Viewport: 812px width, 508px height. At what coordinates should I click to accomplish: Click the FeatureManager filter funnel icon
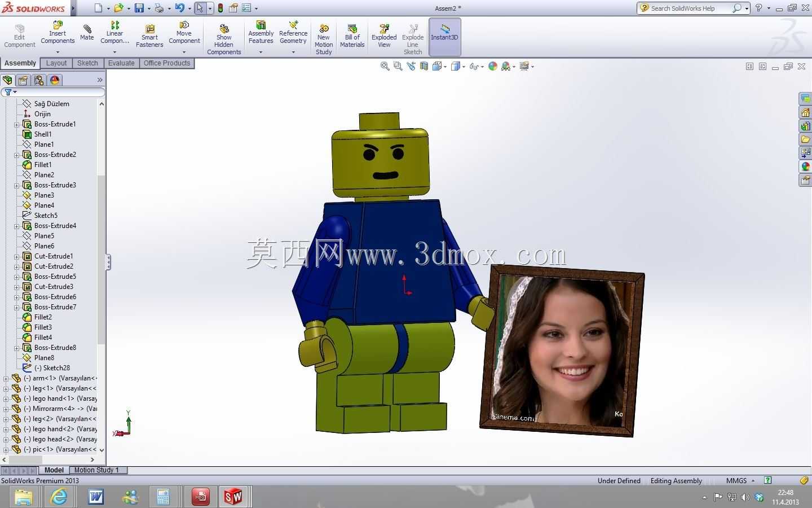[x=8, y=92]
